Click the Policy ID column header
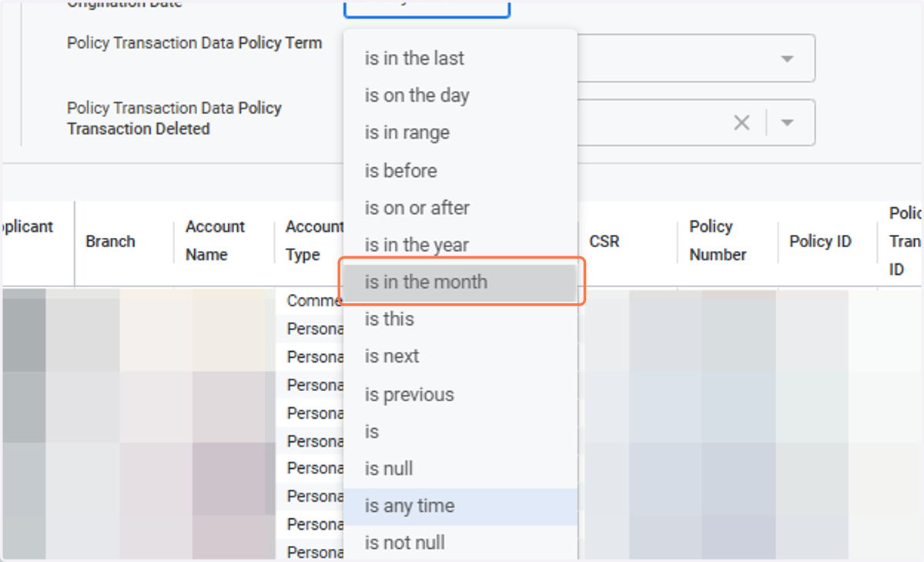924x562 pixels. (820, 241)
